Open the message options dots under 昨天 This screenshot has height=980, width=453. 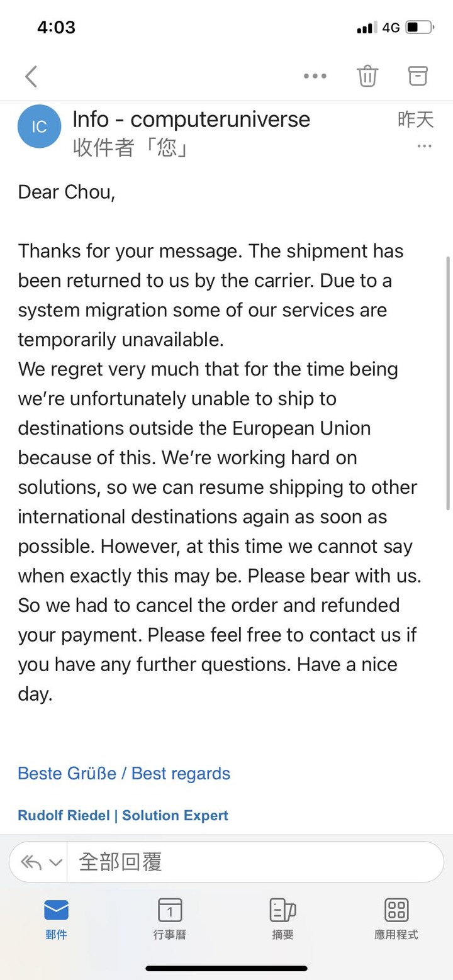click(425, 147)
